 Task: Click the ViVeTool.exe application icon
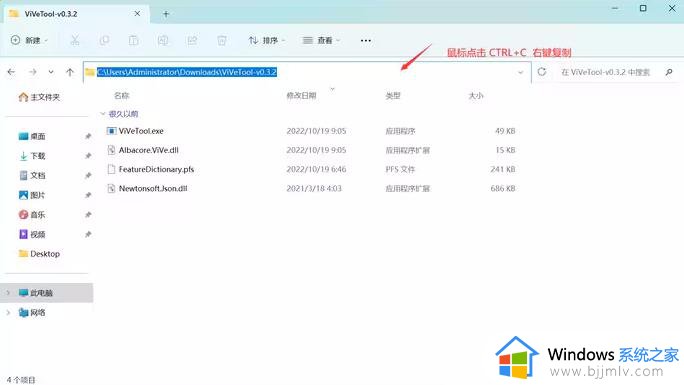point(111,131)
